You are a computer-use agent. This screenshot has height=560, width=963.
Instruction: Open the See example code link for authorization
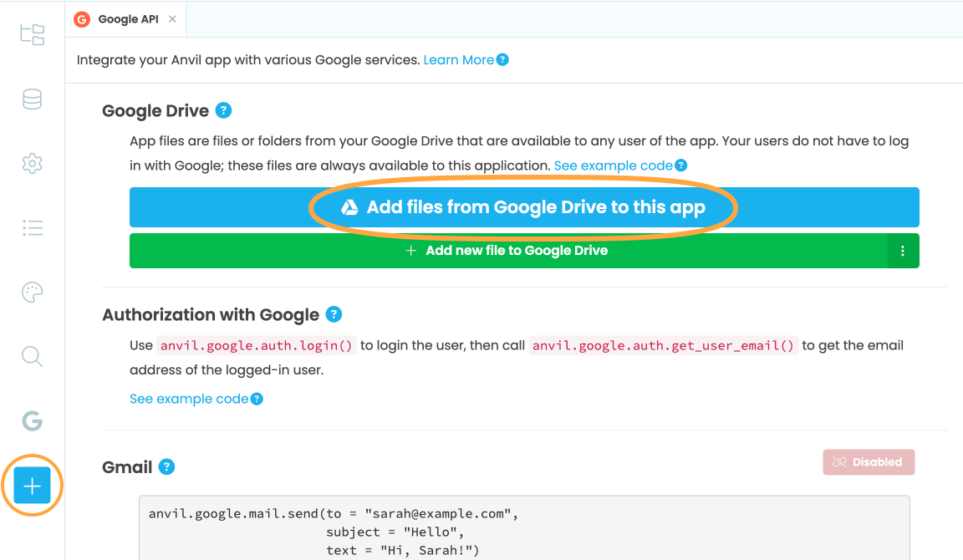coord(190,399)
